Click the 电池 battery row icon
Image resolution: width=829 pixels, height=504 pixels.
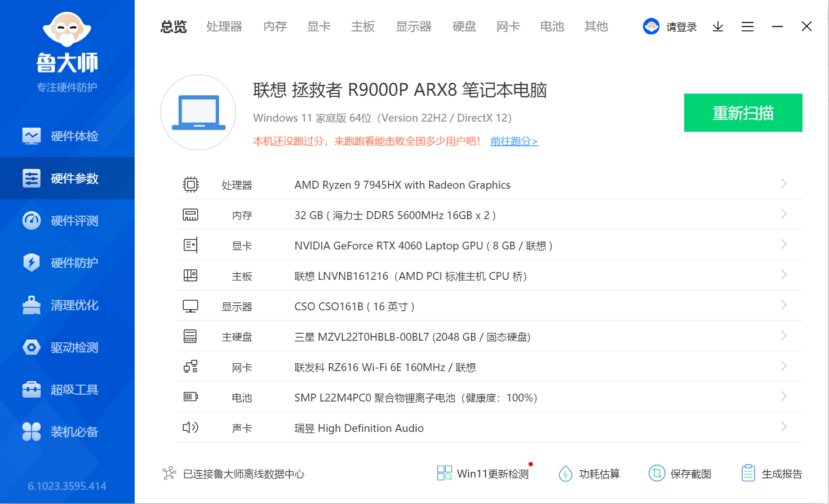pos(190,397)
